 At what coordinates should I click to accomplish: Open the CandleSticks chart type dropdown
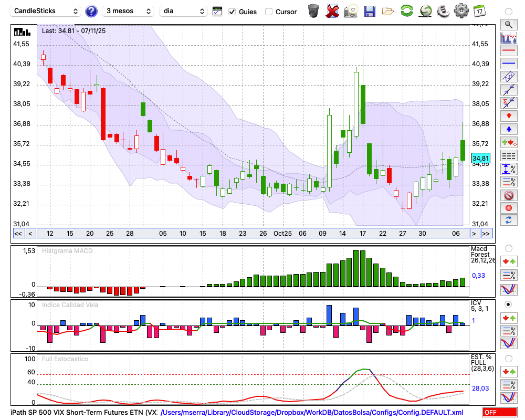tap(46, 11)
